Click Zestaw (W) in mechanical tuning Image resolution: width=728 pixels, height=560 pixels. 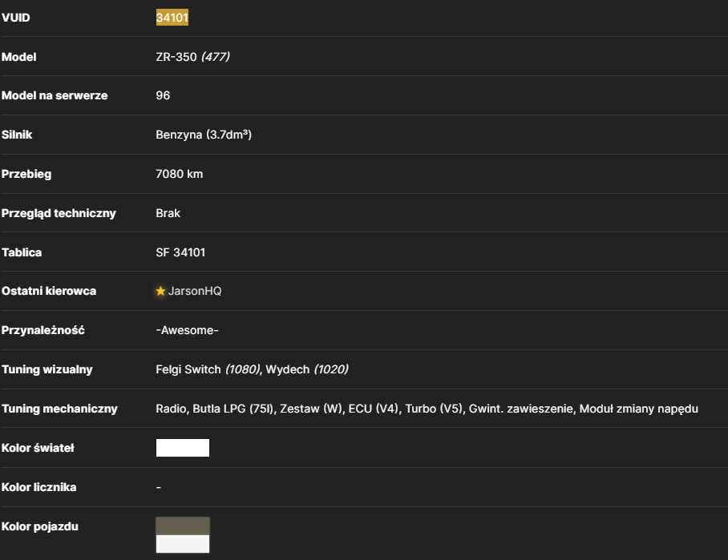point(310,409)
